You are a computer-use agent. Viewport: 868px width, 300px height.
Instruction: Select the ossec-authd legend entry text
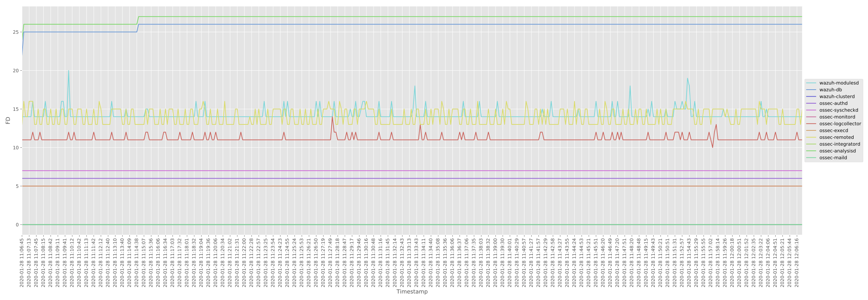(834, 103)
